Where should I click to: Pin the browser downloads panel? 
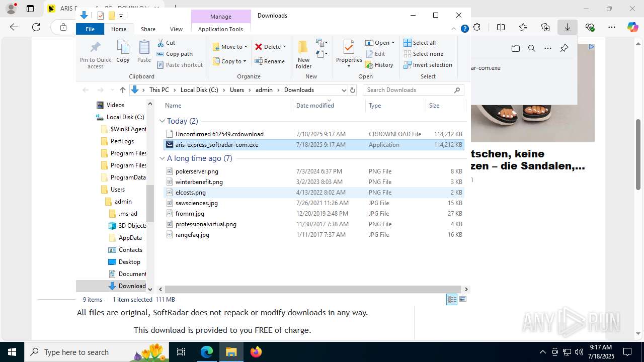pyautogui.click(x=564, y=48)
